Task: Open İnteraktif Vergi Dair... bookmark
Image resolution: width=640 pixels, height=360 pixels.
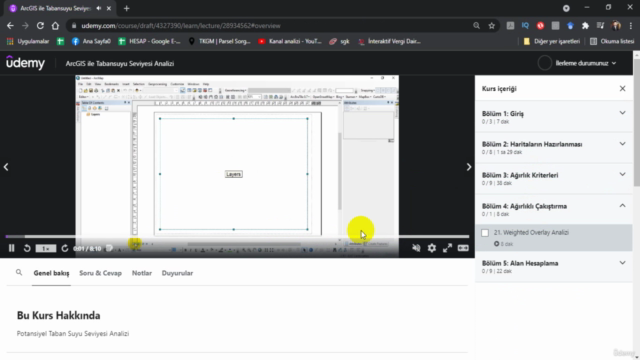Action: [389, 41]
